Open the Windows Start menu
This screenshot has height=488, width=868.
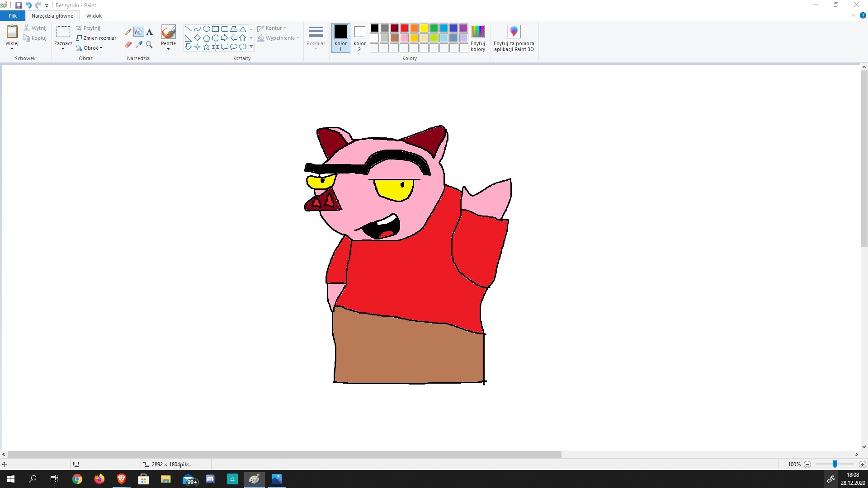tap(11, 479)
